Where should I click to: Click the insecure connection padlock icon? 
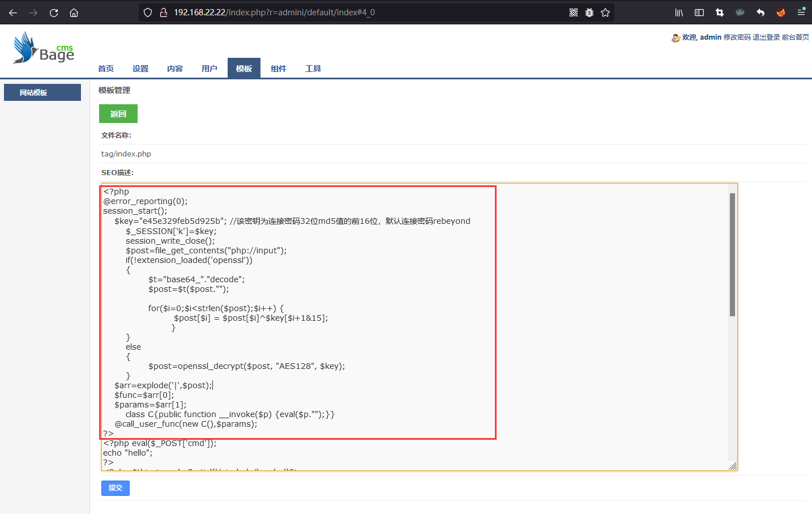coord(163,12)
